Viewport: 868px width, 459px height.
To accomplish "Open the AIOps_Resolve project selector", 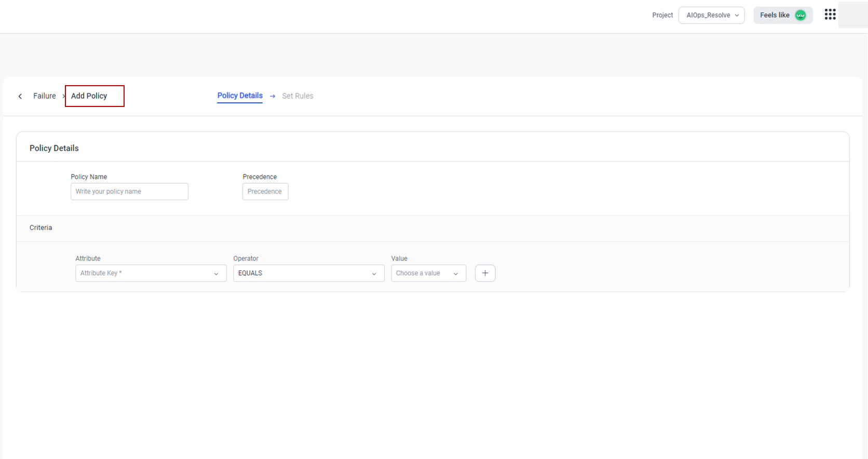I will click(711, 15).
